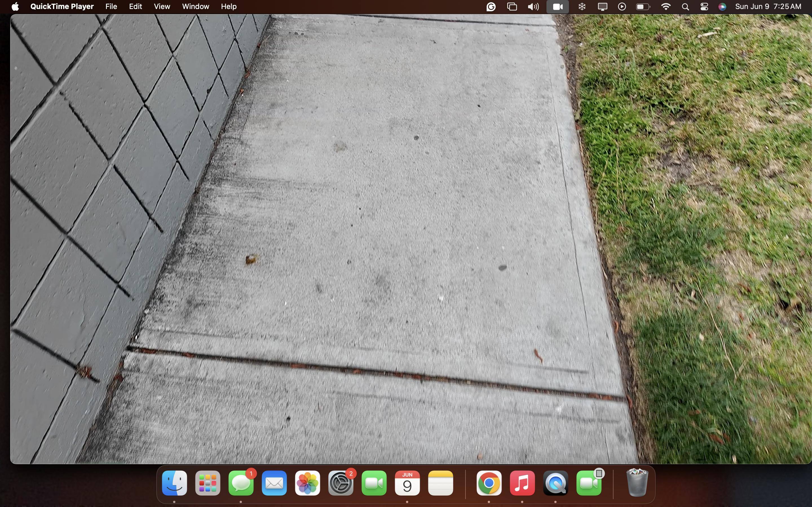
Task: Open Photos app in Dock
Action: (x=307, y=483)
